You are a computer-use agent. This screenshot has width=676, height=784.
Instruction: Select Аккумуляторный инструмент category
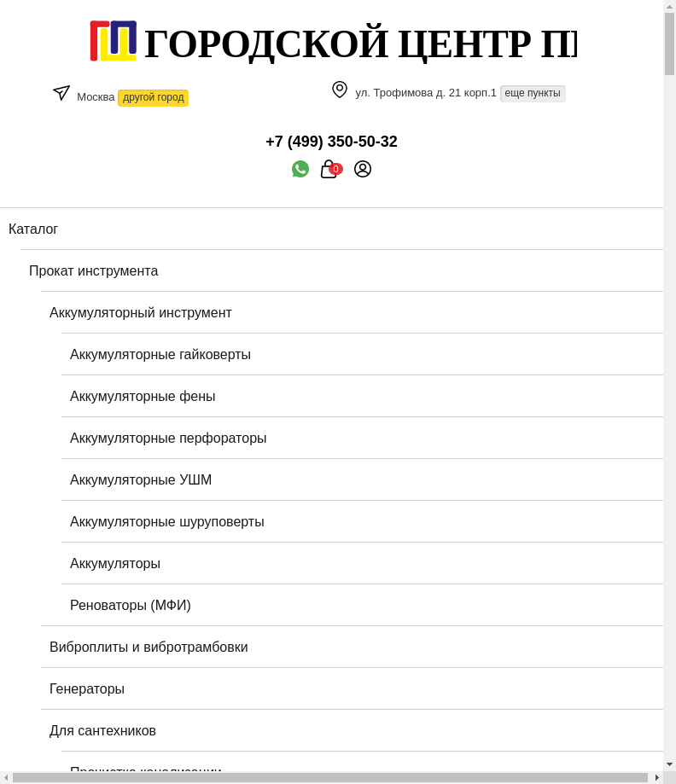tap(141, 312)
